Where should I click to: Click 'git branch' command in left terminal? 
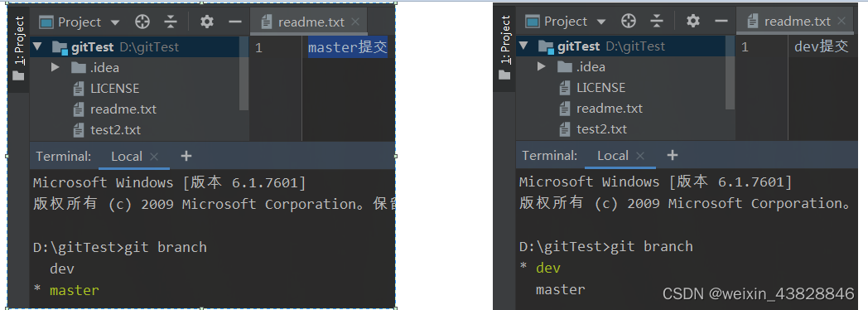coord(166,248)
